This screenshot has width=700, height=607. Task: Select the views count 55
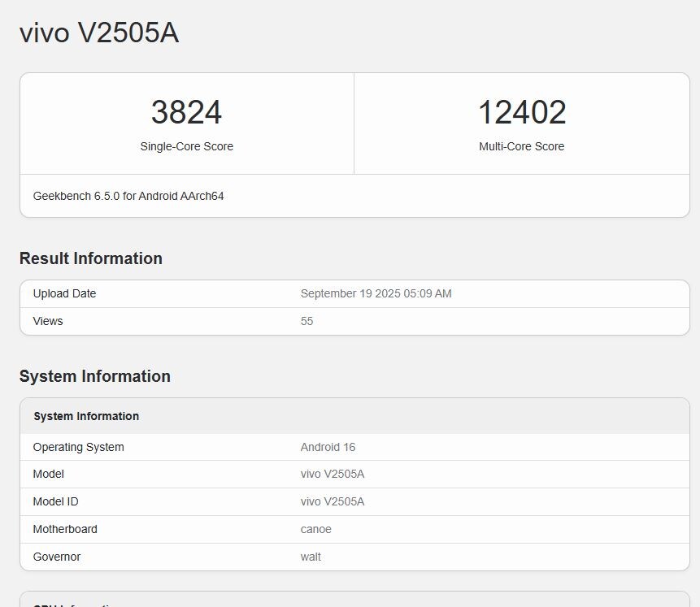point(307,321)
